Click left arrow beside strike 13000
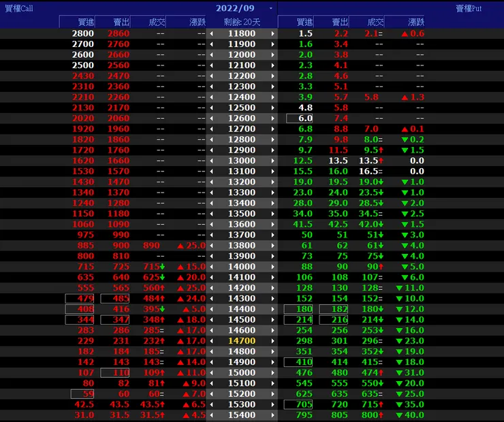The width and height of the screenshot is (504, 422). 212,161
